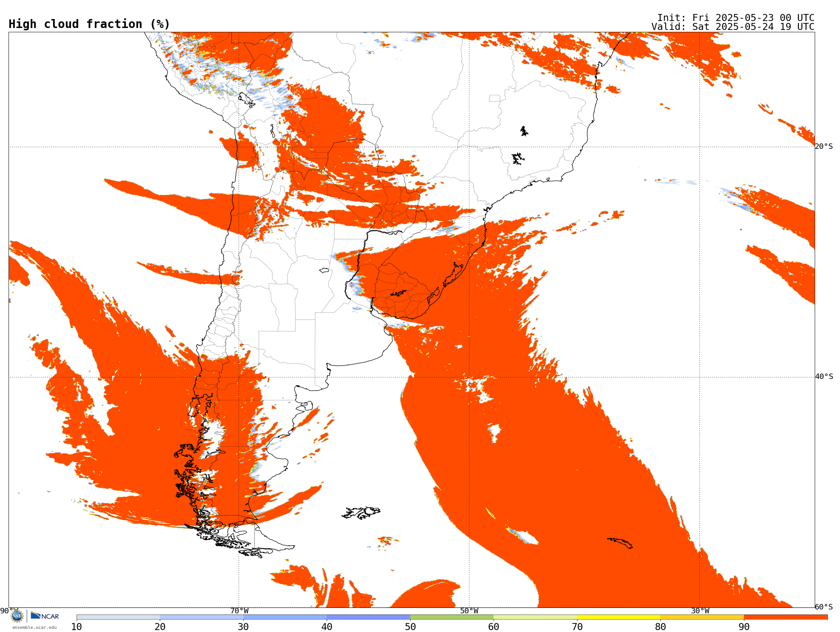840x632 pixels.
Task: Click the 90%+ orange-red colorbar segment
Action: [786, 617]
